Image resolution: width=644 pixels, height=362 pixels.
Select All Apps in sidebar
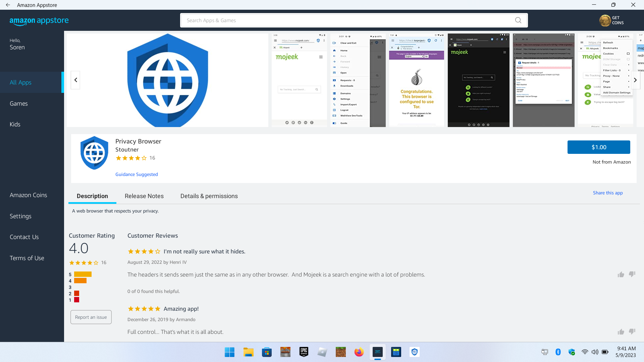click(x=32, y=82)
